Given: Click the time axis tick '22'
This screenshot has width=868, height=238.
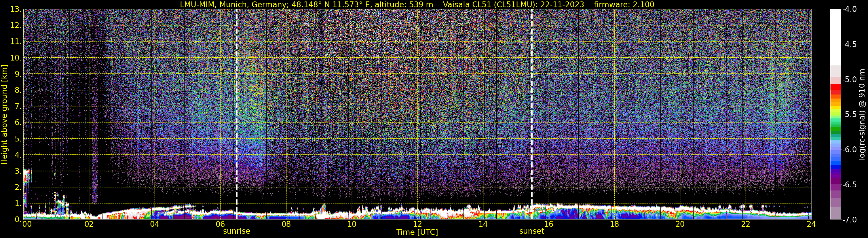Looking at the screenshot, I should point(746,224).
